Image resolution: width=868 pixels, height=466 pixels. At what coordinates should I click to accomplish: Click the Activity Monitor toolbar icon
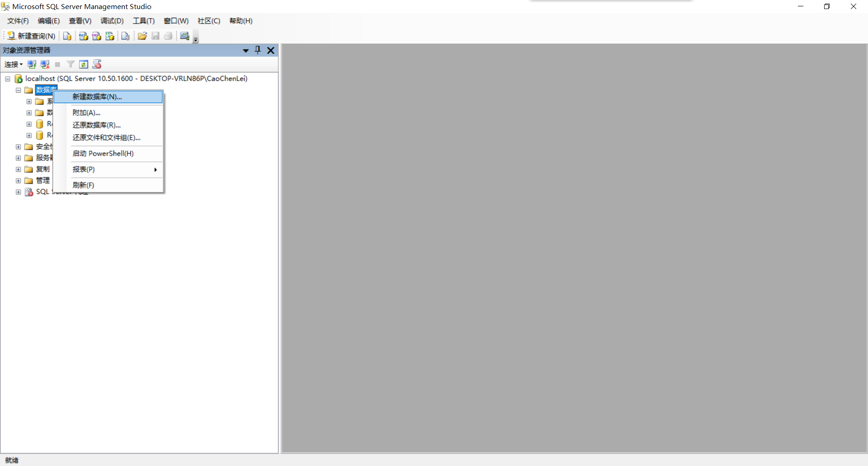pos(184,36)
